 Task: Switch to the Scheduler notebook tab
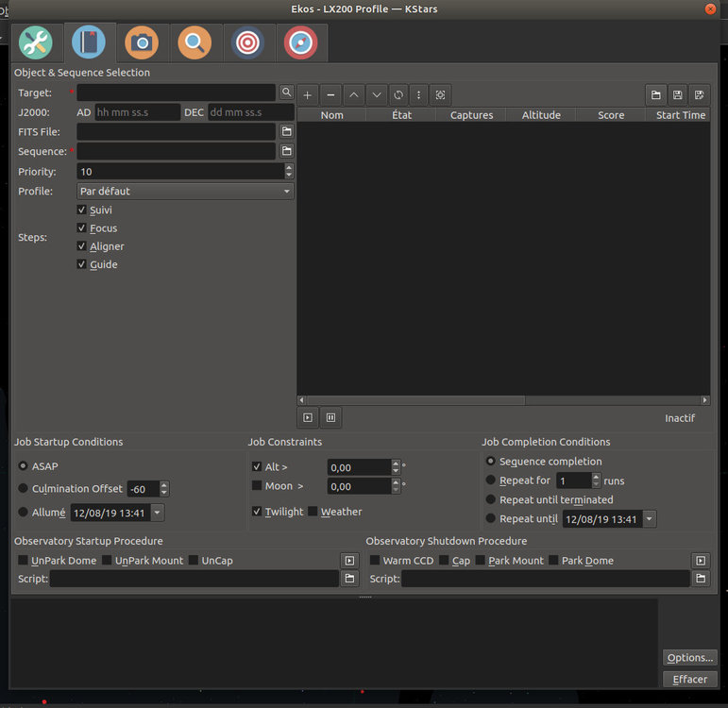89,42
